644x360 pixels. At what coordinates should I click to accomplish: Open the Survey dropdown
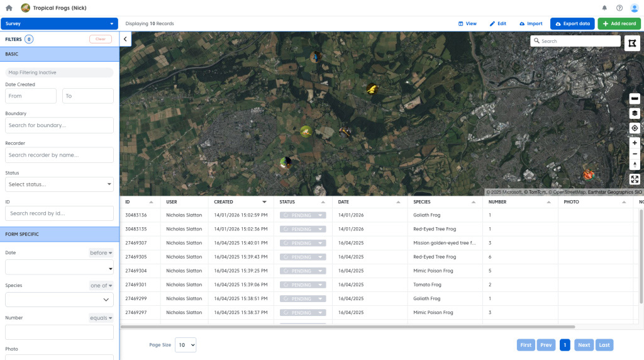click(59, 24)
